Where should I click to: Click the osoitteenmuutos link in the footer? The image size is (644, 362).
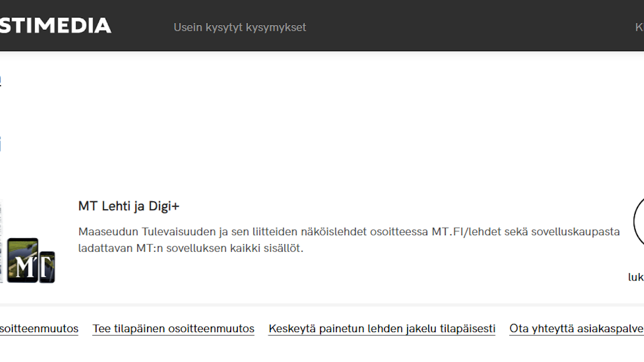click(x=39, y=328)
